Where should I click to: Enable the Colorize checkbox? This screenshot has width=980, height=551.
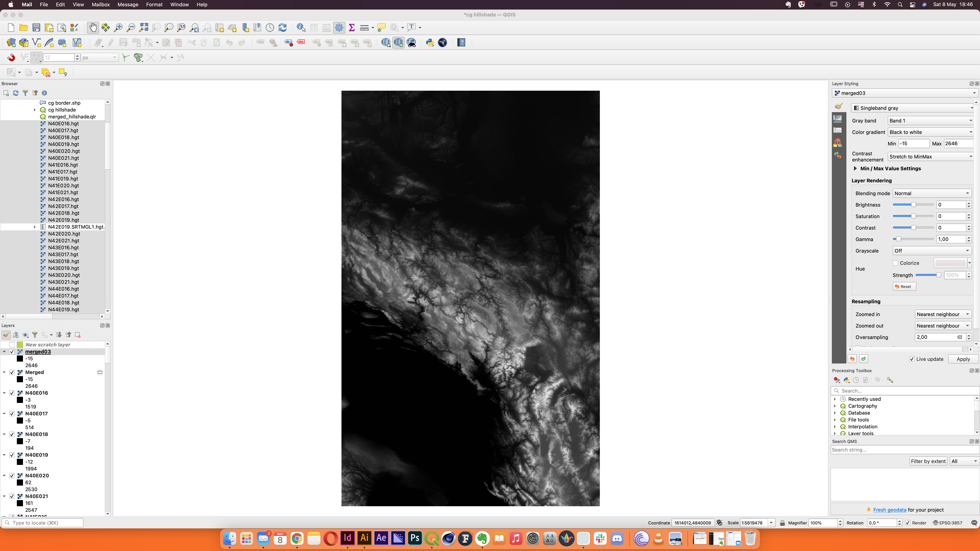[x=896, y=263]
